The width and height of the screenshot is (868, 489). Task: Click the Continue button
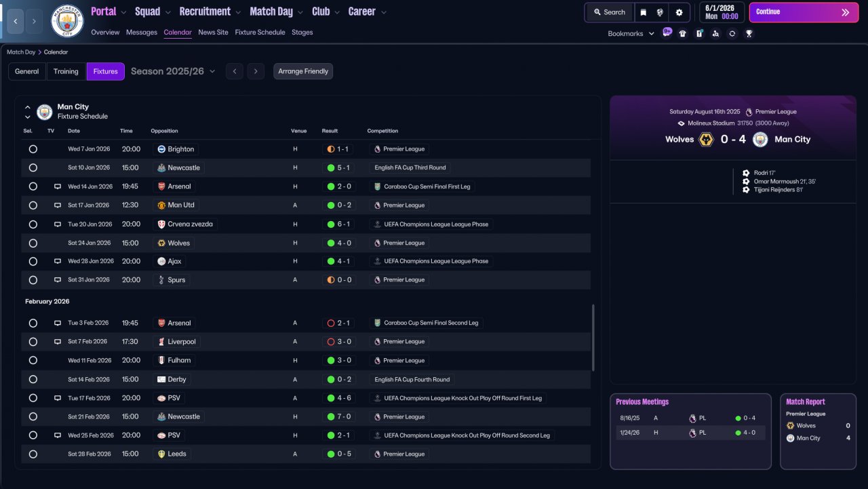[x=804, y=12]
